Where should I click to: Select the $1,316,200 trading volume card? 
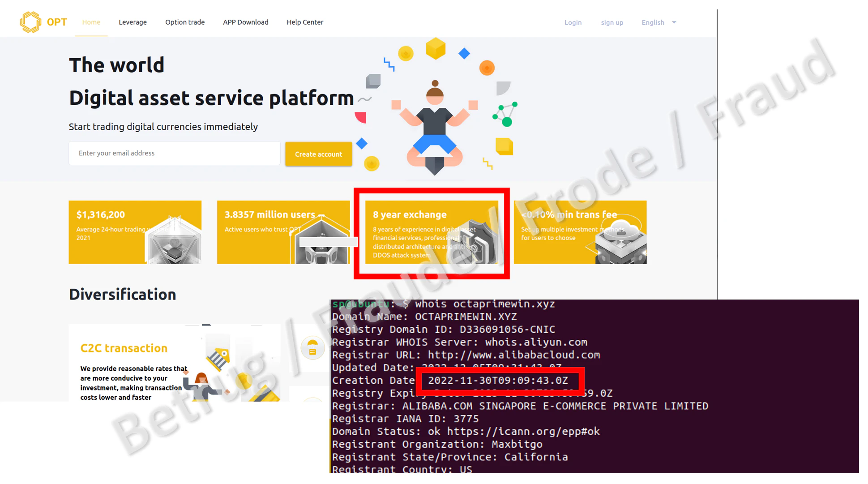point(135,232)
